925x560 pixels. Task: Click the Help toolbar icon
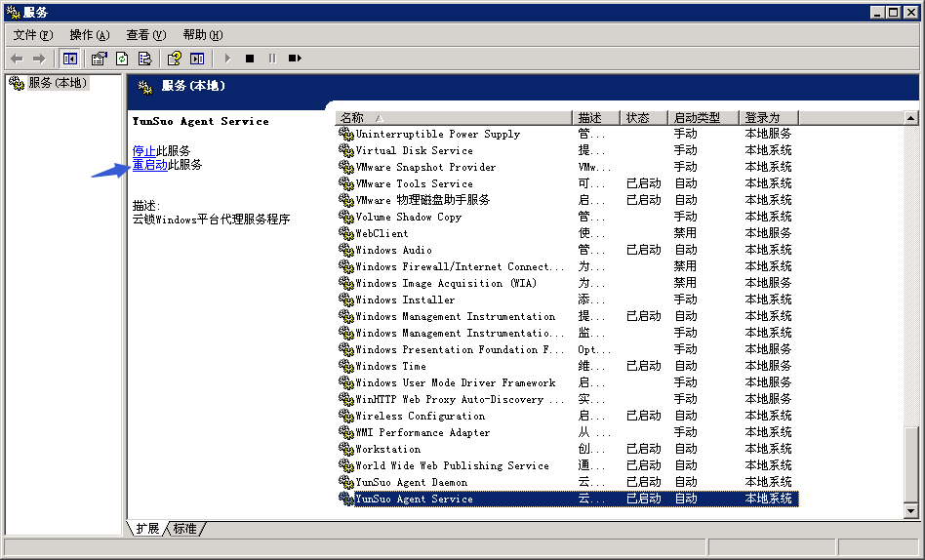point(175,59)
